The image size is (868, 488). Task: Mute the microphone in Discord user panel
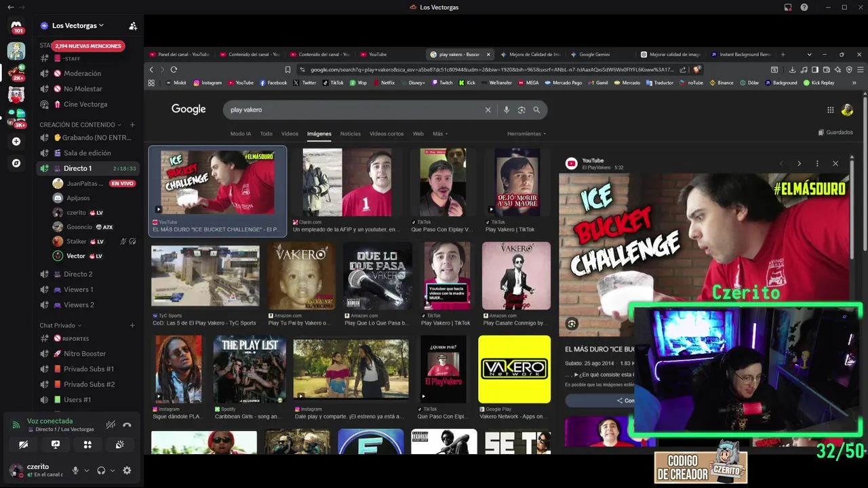click(75, 470)
